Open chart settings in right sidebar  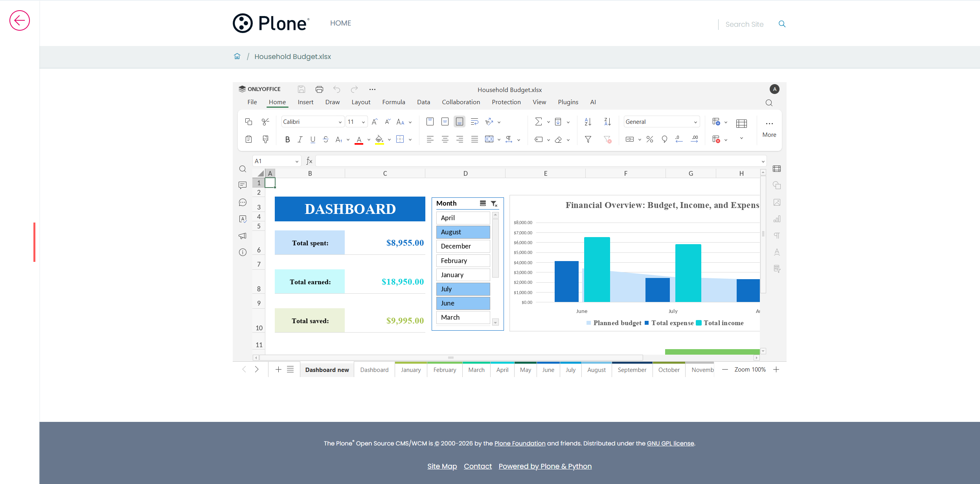pos(777,219)
